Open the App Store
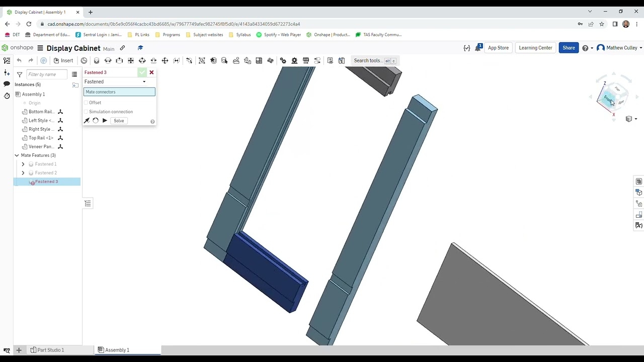 click(x=498, y=48)
